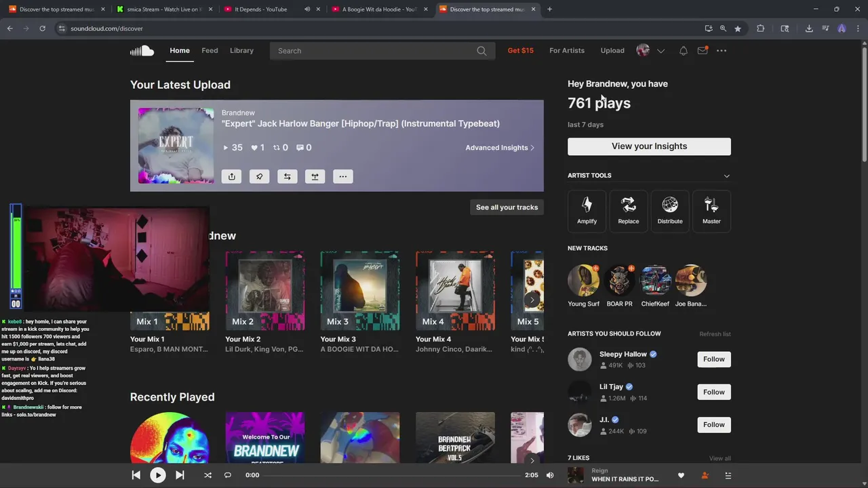Click the address bar URL
This screenshot has width=868, height=488.
coord(106,28)
